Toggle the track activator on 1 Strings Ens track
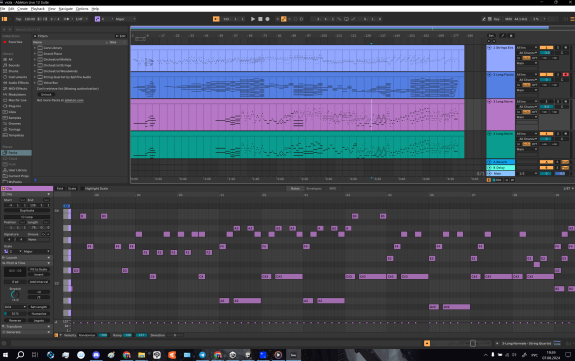The width and height of the screenshot is (575, 361). tap(546, 48)
